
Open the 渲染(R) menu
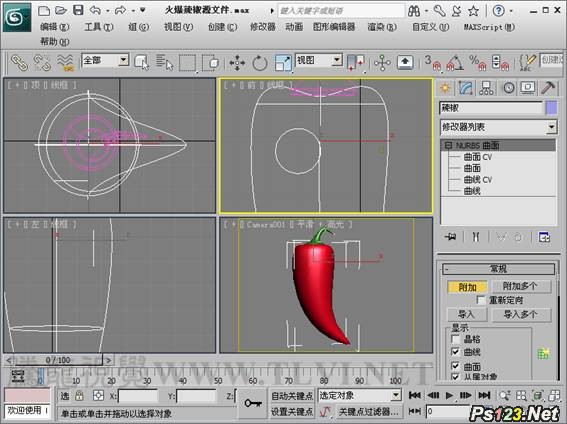382,27
